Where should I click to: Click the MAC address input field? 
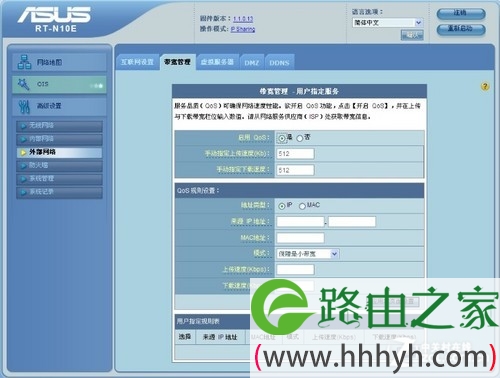[x=300, y=238]
